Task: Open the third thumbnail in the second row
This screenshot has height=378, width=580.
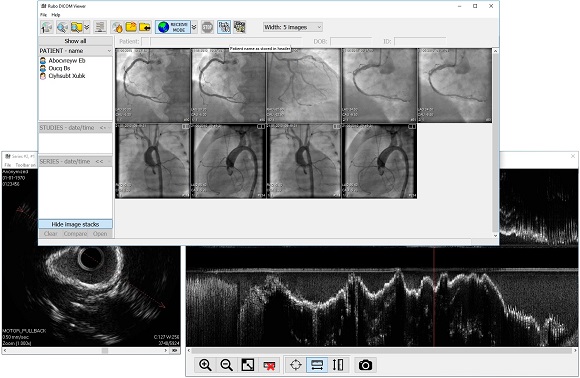Action: [x=304, y=161]
